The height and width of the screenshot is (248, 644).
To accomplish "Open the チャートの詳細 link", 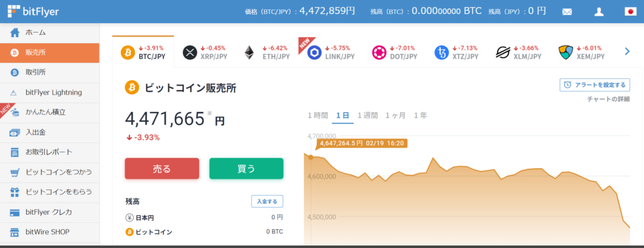I will point(608,99).
